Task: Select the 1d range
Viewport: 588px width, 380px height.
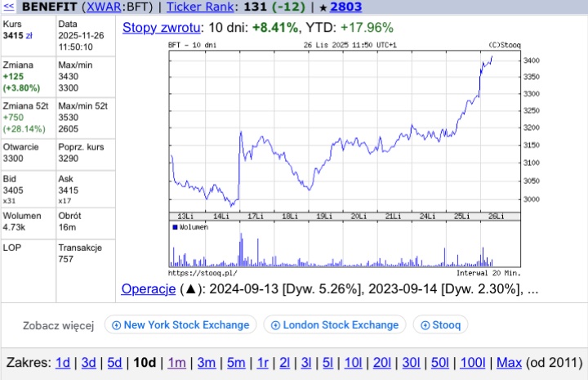Action: coord(63,363)
